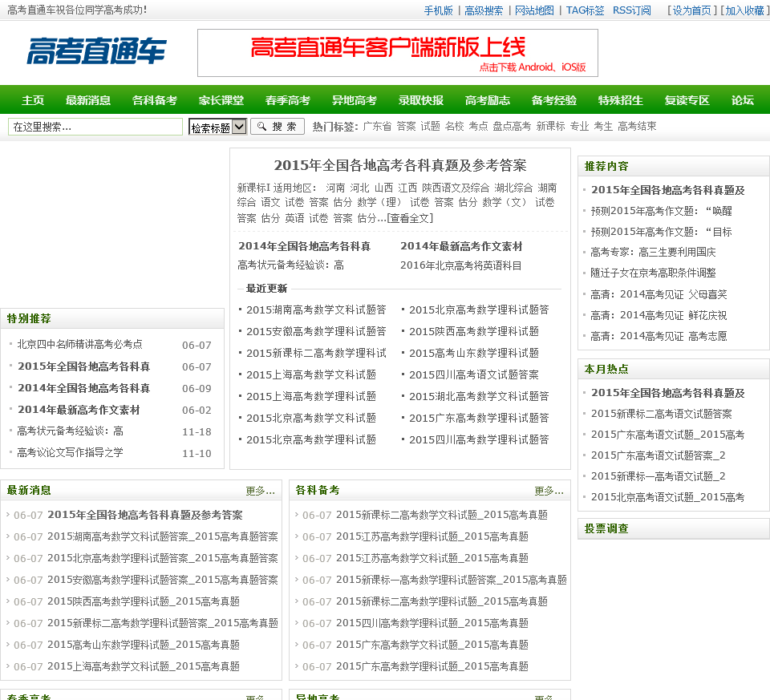The image size is (770, 700).
Task: Open 2015广东高考语文试题答案_2 link
Action: pyautogui.click(x=658, y=455)
